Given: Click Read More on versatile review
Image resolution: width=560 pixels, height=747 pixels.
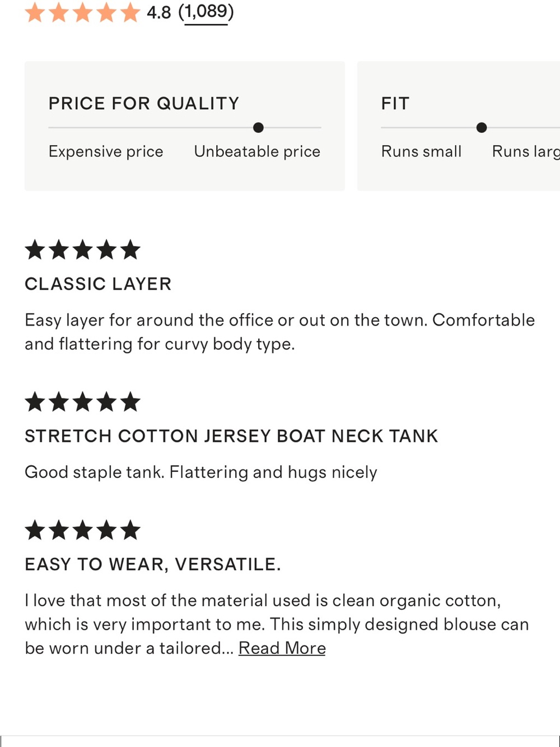Looking at the screenshot, I should (282, 648).
